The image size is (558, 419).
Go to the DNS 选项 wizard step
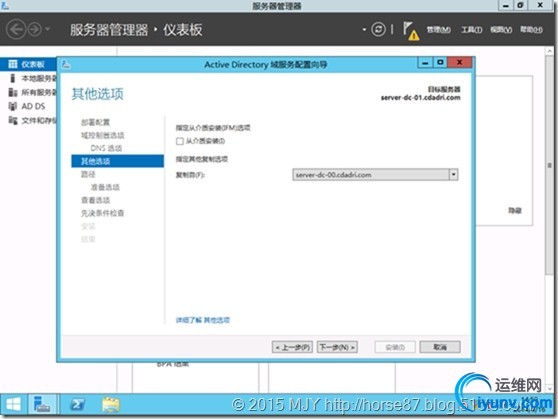pyautogui.click(x=106, y=148)
